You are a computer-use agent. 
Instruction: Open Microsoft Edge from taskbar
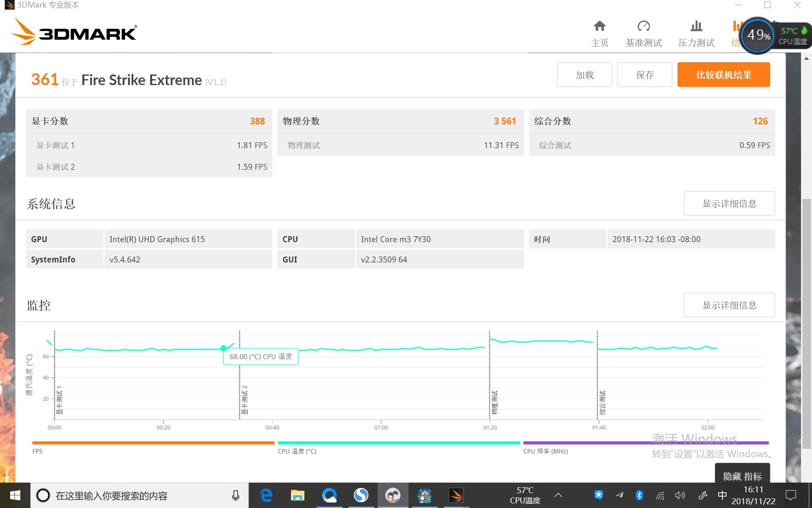[x=266, y=495]
